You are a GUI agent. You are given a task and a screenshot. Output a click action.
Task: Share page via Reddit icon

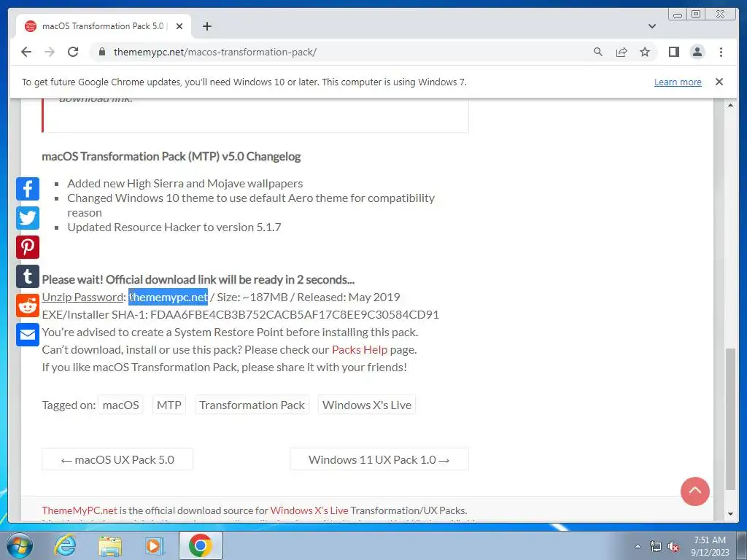(28, 306)
